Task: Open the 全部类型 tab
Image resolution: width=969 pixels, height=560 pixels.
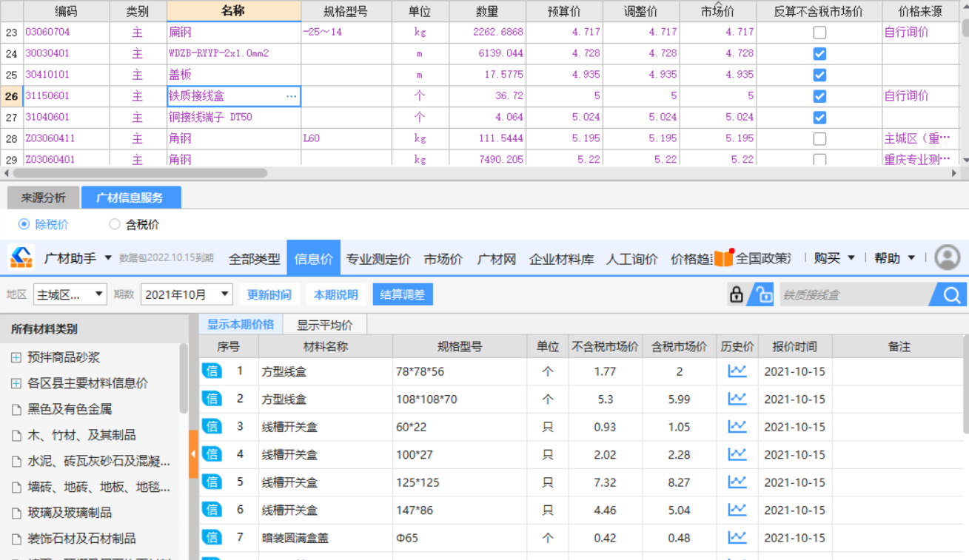Action: pyautogui.click(x=255, y=259)
